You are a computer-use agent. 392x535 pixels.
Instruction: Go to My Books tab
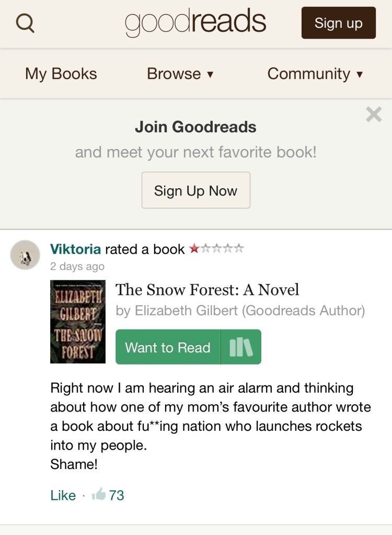[61, 74]
